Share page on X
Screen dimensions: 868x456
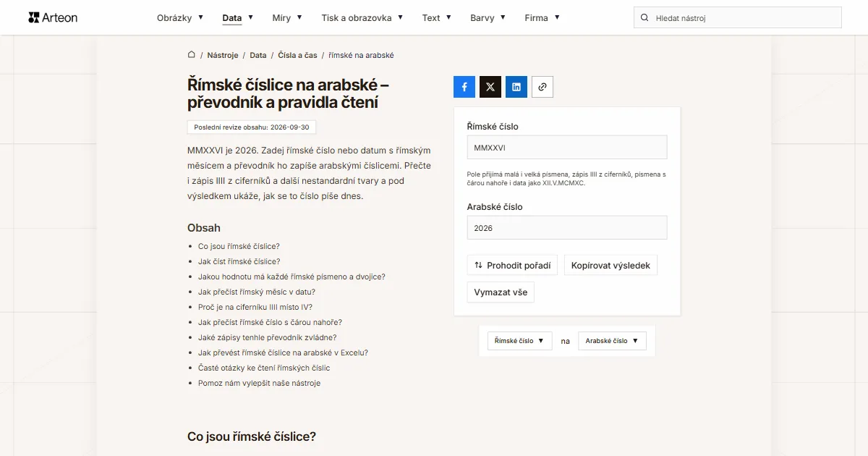[490, 87]
